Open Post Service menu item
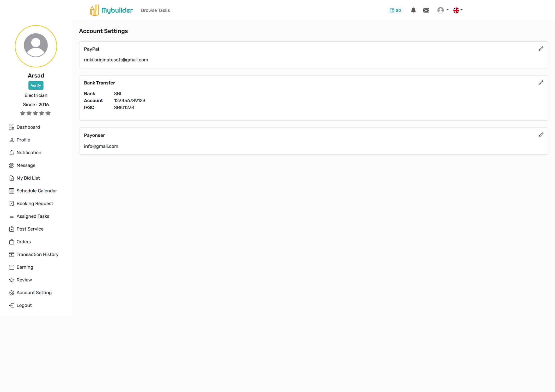Image resolution: width=555 pixels, height=392 pixels. (30, 229)
